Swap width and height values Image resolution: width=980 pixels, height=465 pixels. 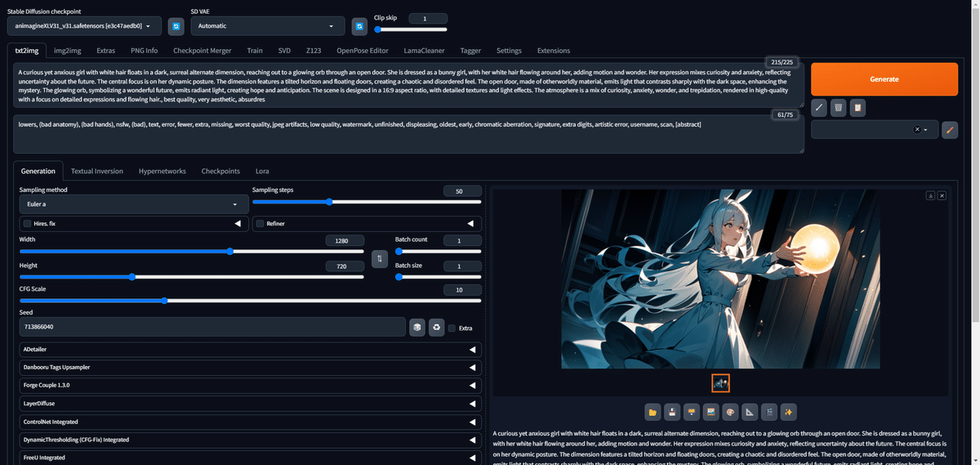pos(379,258)
